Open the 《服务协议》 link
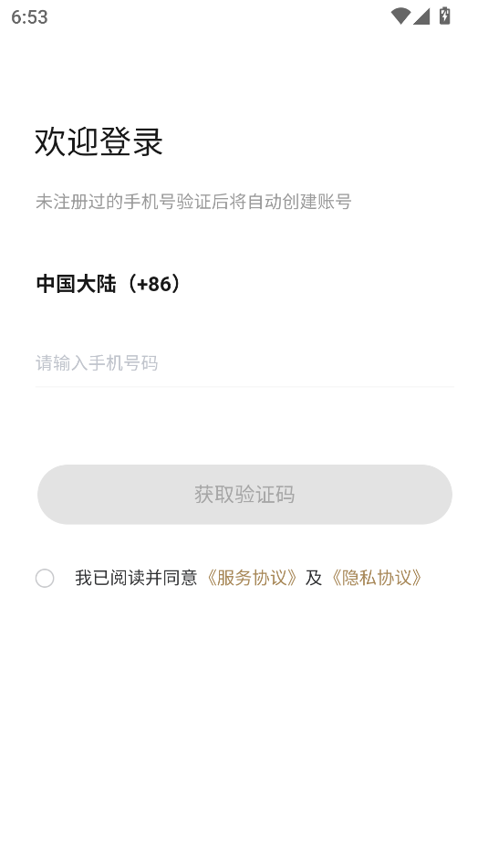The image size is (488, 868). coord(251,578)
